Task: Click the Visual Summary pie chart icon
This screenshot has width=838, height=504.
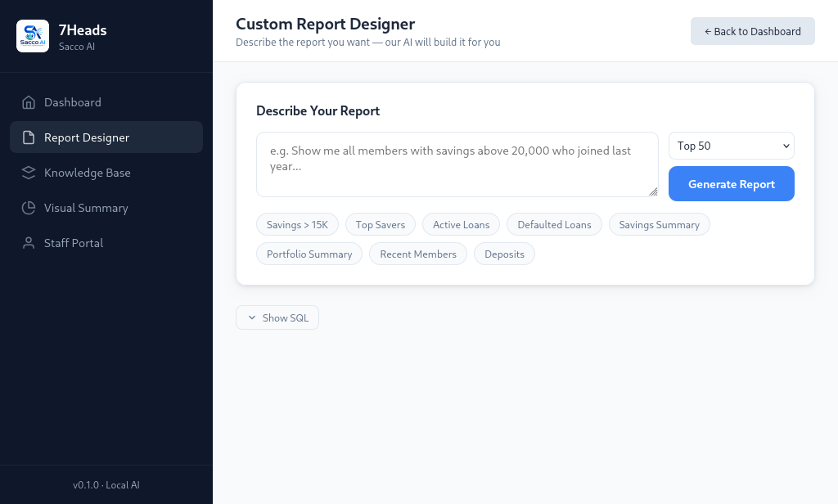Action: point(29,208)
